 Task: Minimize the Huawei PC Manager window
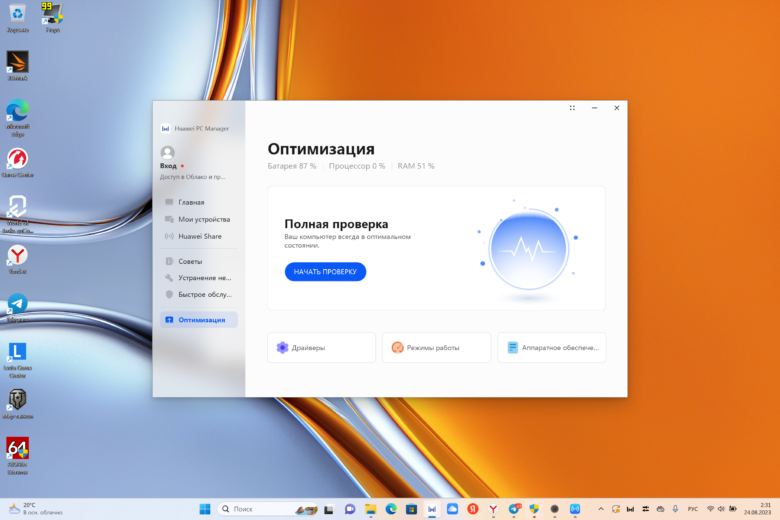[x=594, y=108]
